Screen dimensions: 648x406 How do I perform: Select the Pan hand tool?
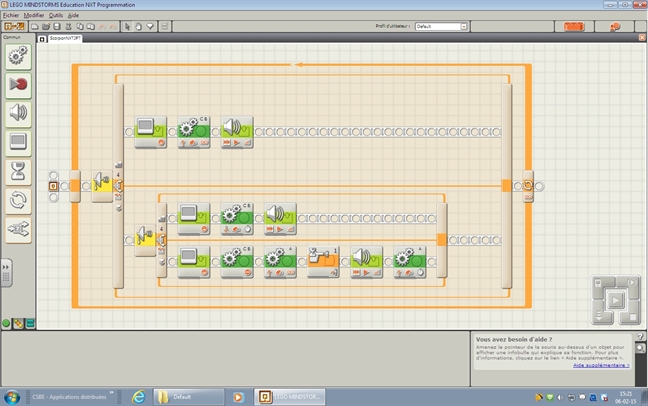138,26
